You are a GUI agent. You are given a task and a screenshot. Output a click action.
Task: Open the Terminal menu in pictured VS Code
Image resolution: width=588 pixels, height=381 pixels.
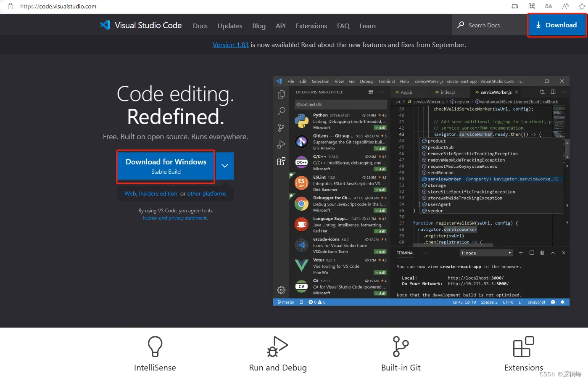[x=386, y=81]
